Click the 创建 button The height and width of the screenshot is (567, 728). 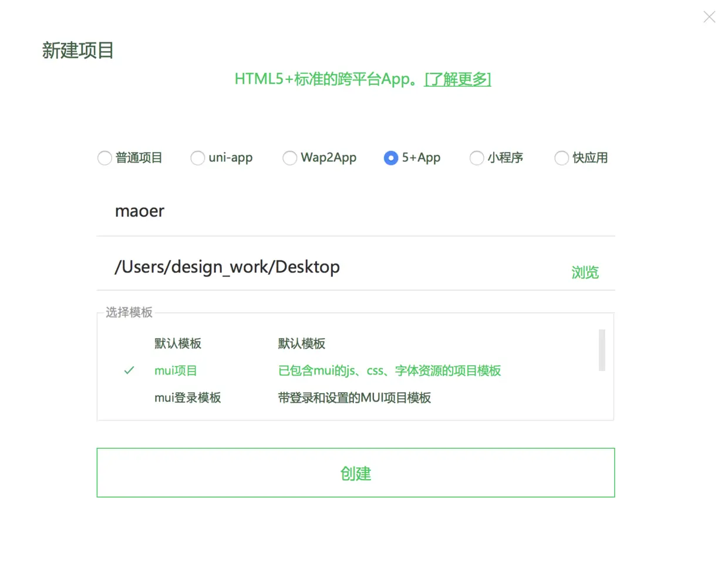pos(356,473)
